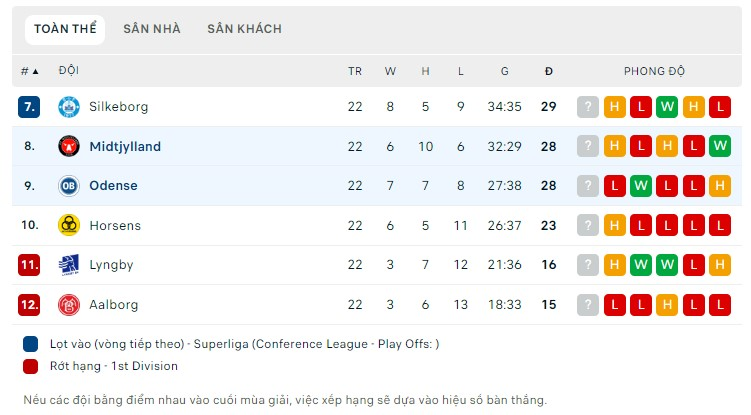
Task: Click the Silkeborg club crest icon
Action: click(68, 106)
